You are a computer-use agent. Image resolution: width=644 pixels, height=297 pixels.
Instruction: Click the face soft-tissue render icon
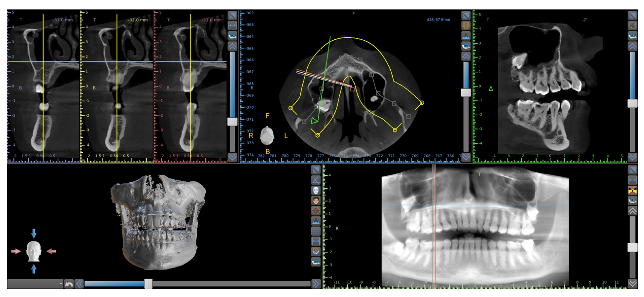point(316,201)
